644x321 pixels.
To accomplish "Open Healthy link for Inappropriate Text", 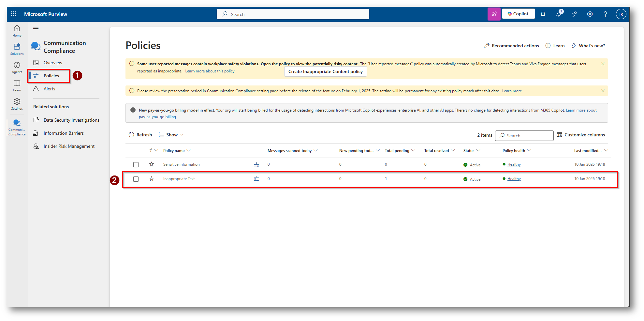I will (x=514, y=179).
